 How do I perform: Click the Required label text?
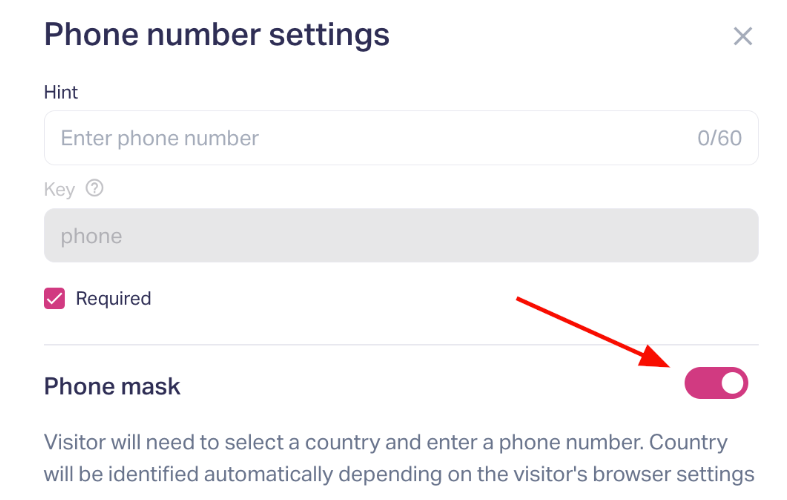coord(113,298)
